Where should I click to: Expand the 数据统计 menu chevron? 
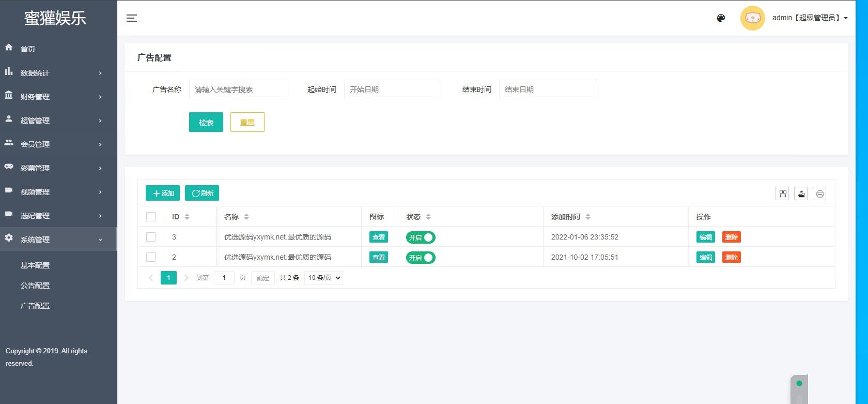[x=100, y=73]
